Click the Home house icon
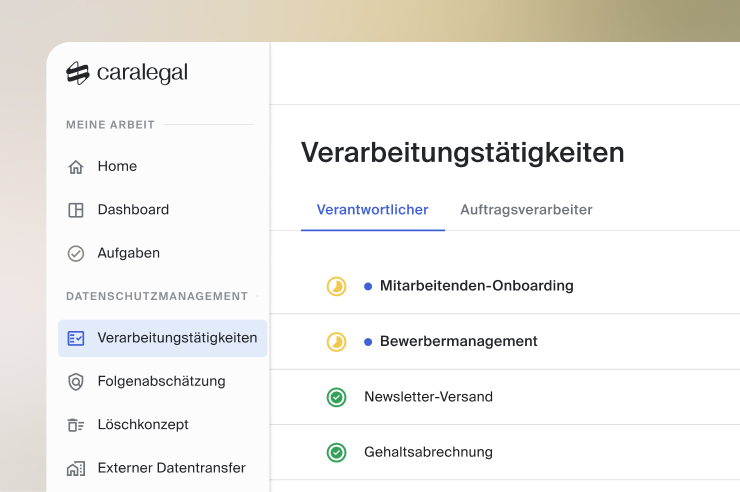Viewport: 740px width, 492px height. point(76,167)
